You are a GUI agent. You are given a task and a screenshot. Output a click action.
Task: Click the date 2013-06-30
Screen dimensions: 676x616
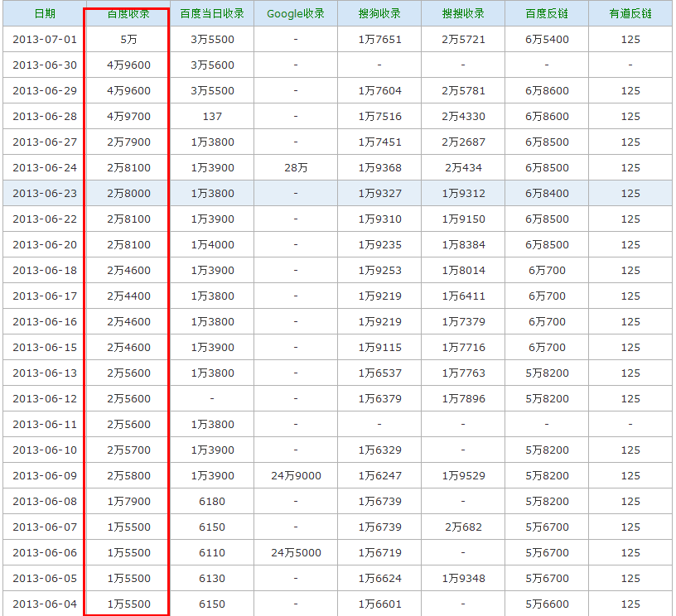coord(45,65)
